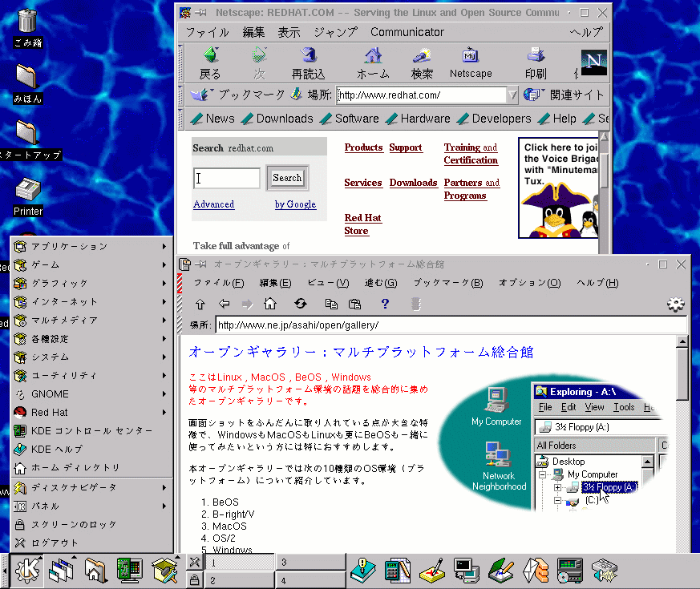Click the 場所 URL field in the file manager
The image size is (700, 589).
[451, 325]
